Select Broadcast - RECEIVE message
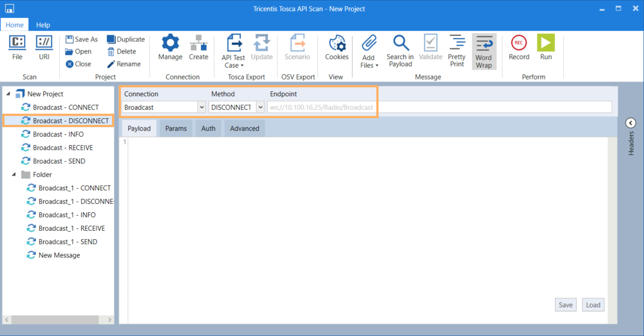This screenshot has width=644, height=336. point(62,148)
